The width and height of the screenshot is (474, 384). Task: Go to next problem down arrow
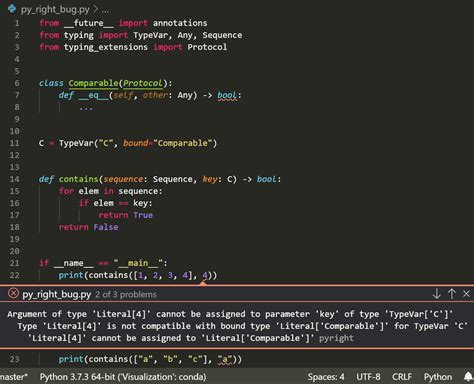(436, 294)
